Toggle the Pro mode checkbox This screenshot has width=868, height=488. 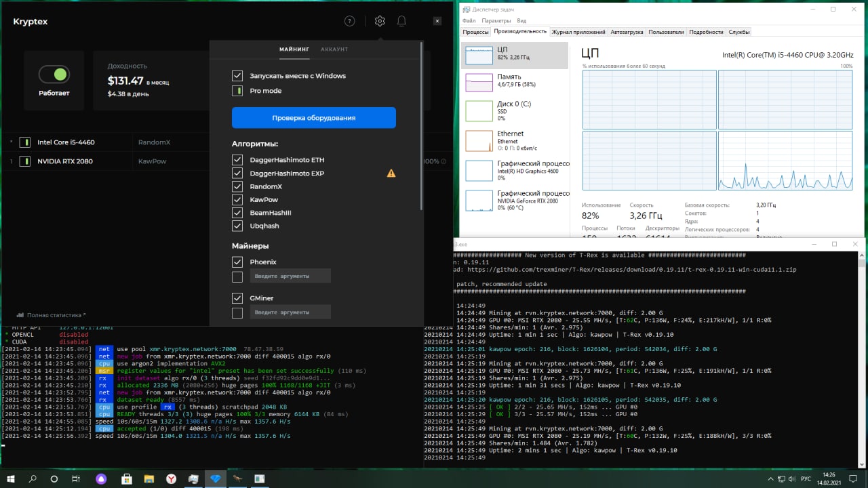(x=237, y=91)
